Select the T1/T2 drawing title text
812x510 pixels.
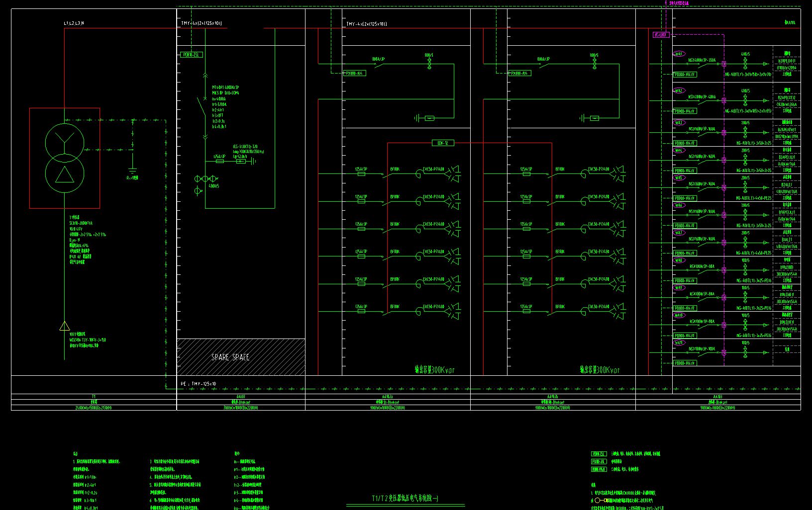pos(405,498)
